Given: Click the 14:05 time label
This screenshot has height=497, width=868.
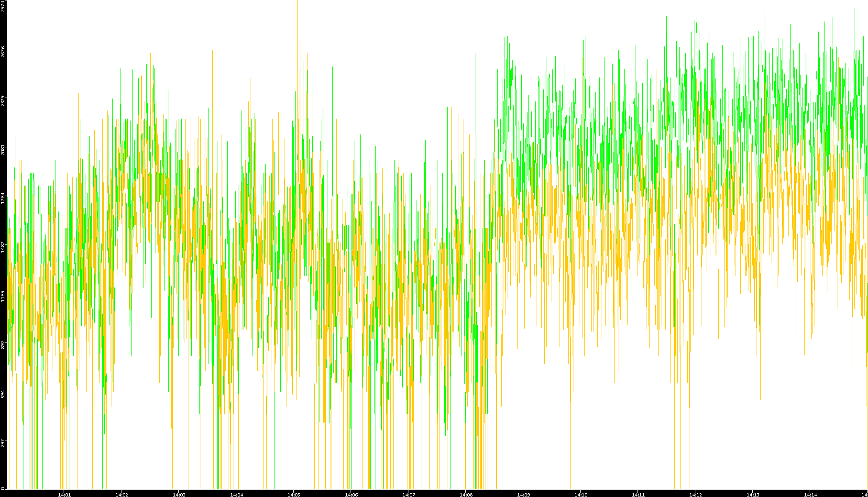Looking at the screenshot, I should click(x=294, y=495).
